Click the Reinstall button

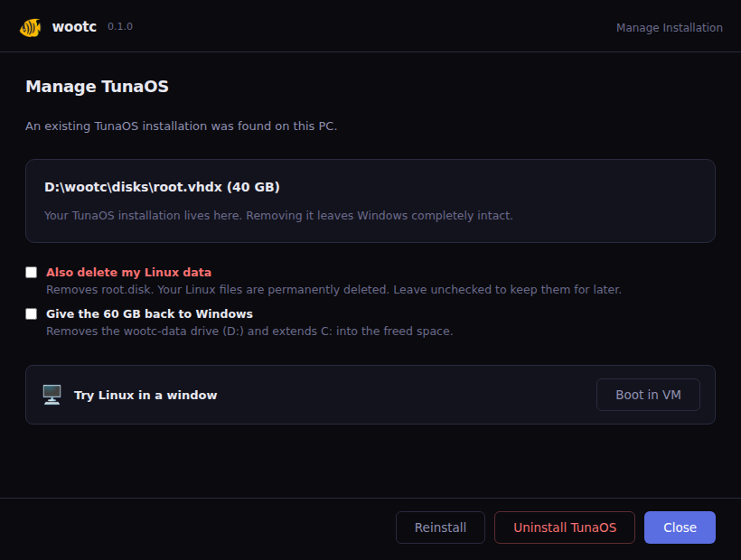tap(440, 527)
